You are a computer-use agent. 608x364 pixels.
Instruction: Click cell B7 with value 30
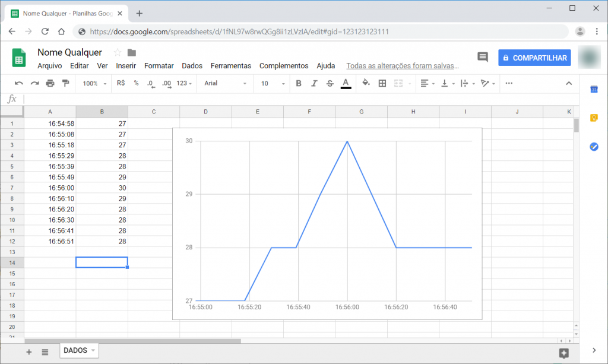102,188
